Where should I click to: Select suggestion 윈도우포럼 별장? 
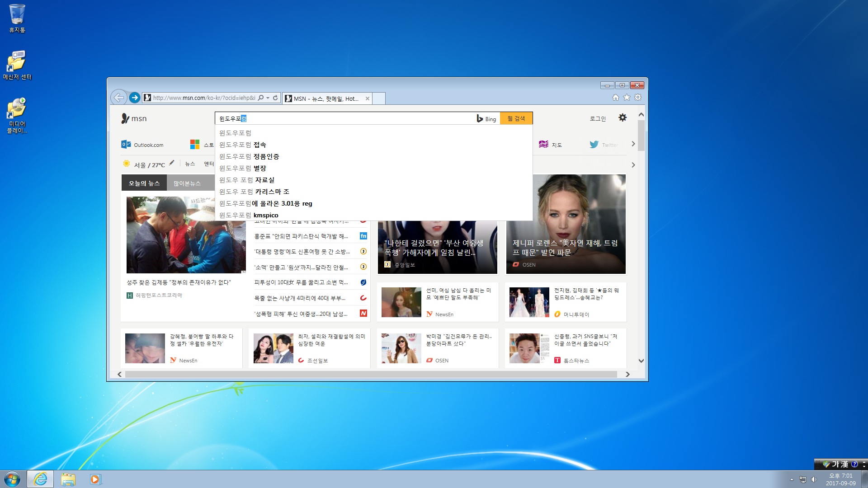point(374,168)
